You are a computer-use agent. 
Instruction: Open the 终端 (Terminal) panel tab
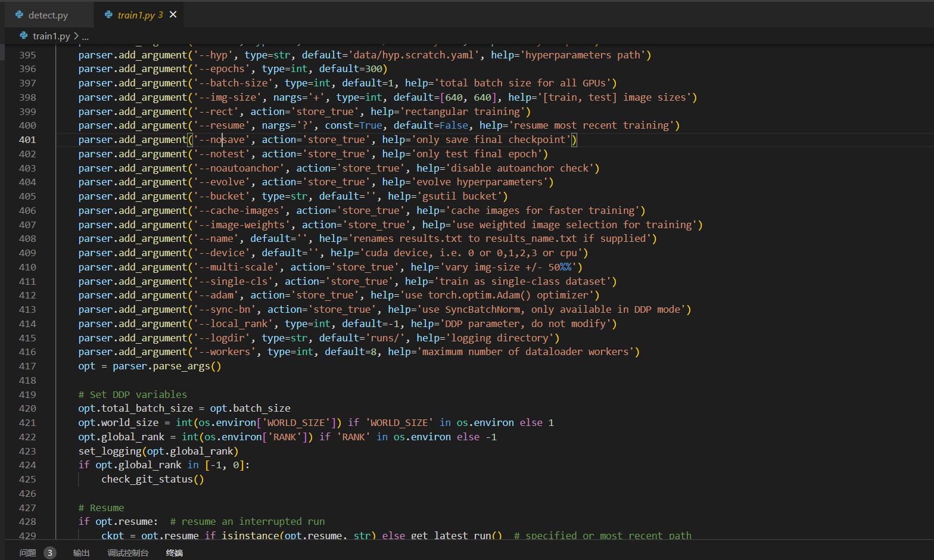[174, 553]
